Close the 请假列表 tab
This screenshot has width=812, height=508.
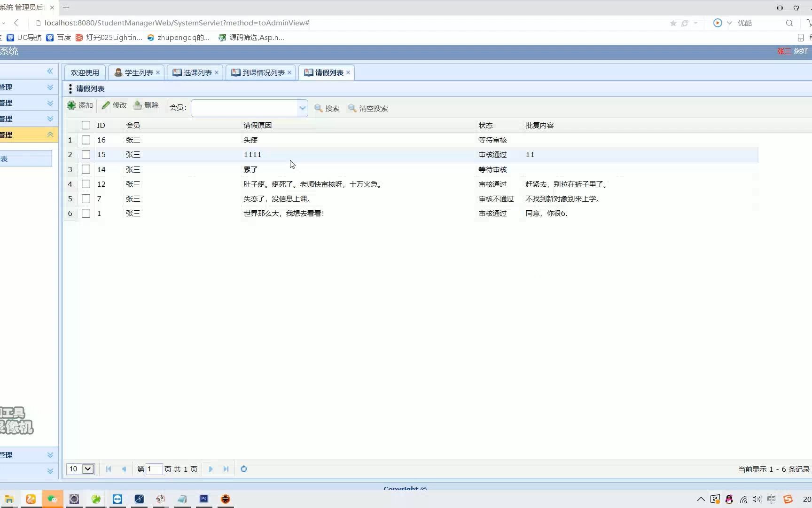point(348,72)
